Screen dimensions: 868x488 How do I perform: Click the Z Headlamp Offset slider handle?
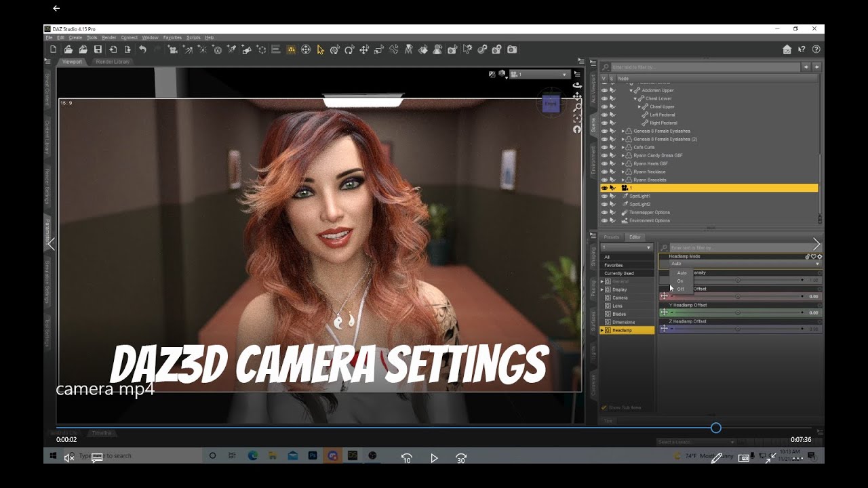tap(738, 329)
